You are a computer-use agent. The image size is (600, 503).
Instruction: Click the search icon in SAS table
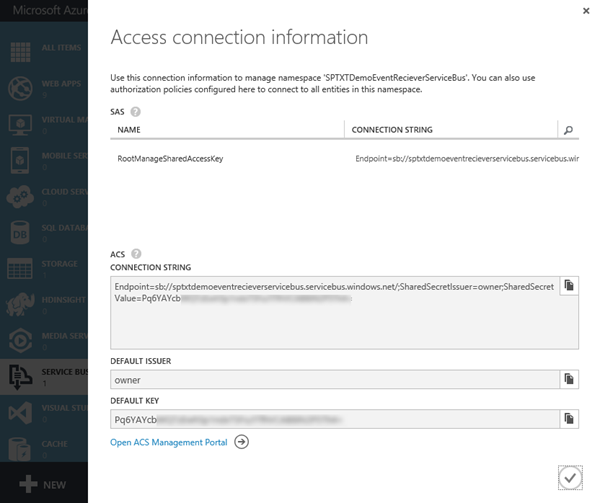point(568,130)
